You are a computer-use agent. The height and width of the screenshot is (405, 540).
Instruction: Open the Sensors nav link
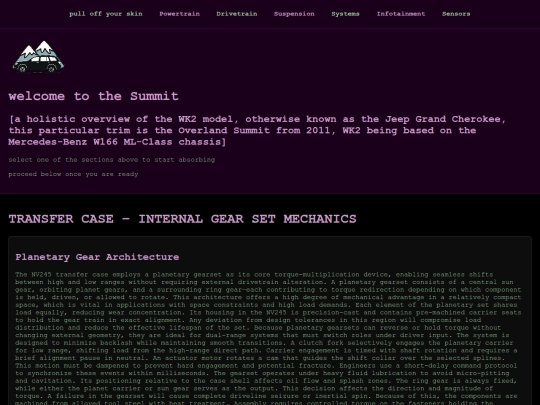click(x=456, y=14)
